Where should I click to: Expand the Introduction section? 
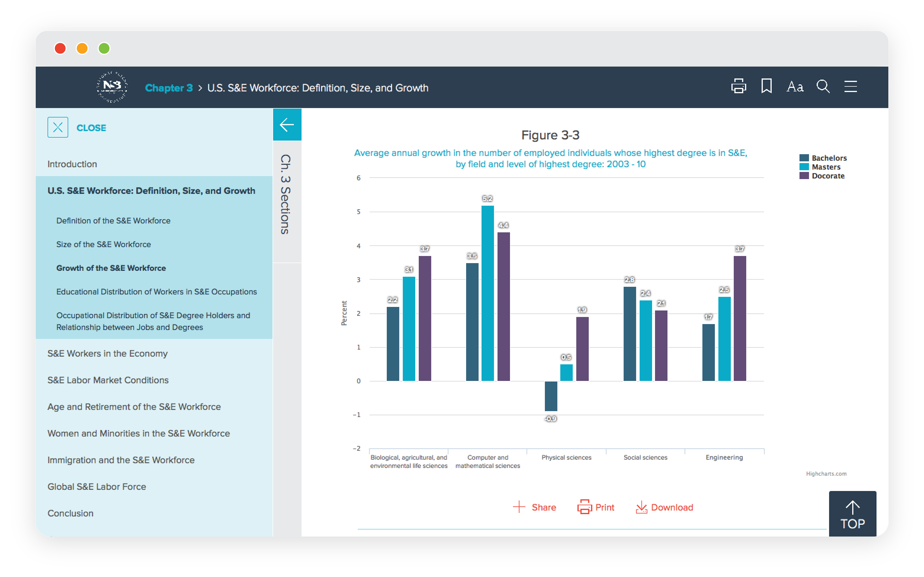(72, 164)
